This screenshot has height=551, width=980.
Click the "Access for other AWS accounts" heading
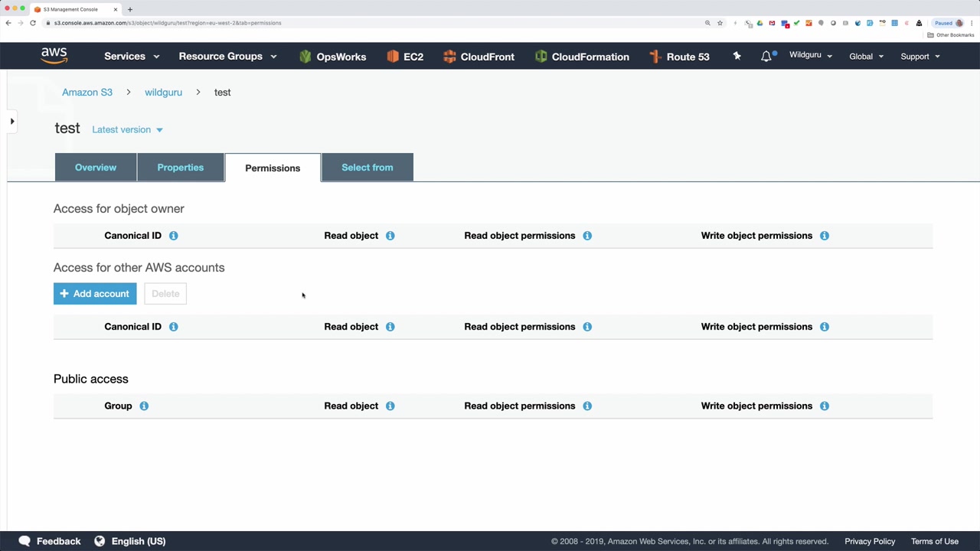click(x=139, y=267)
